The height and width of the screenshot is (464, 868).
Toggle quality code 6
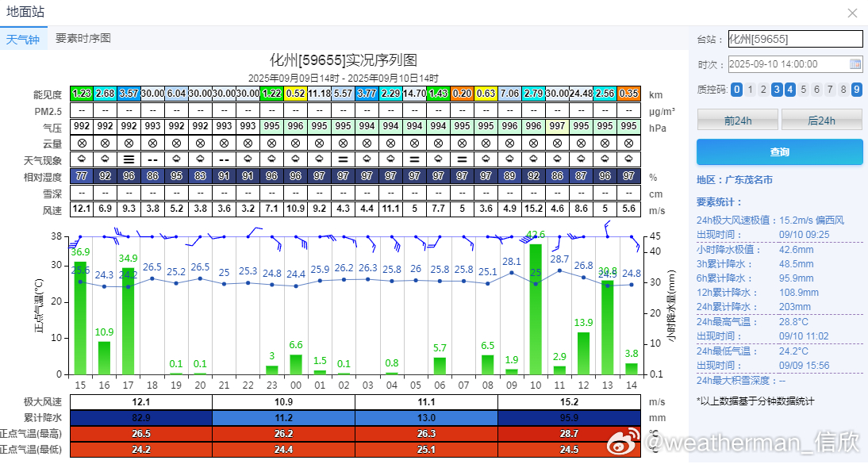[x=816, y=90]
